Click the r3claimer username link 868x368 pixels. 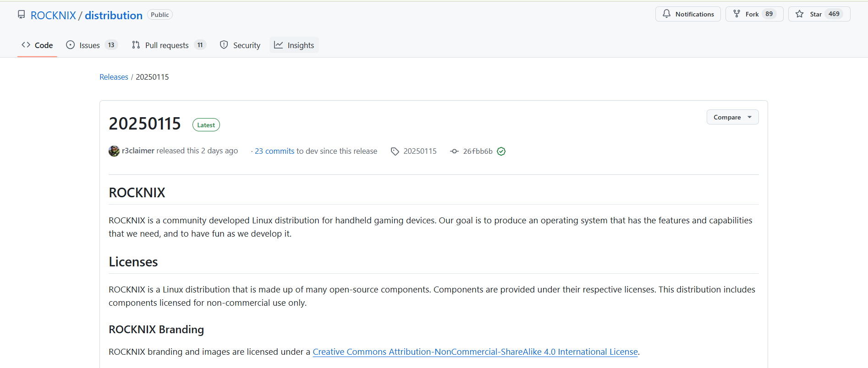pos(138,151)
